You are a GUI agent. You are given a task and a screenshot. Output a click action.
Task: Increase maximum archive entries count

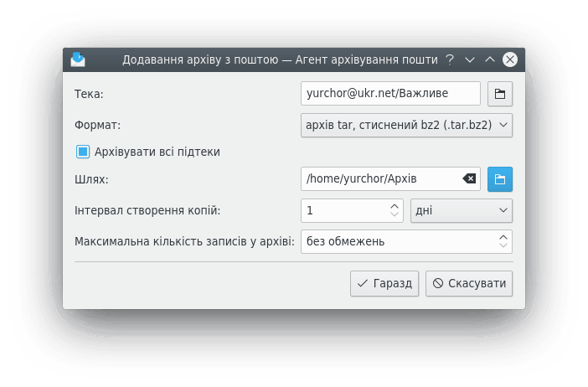click(x=503, y=237)
